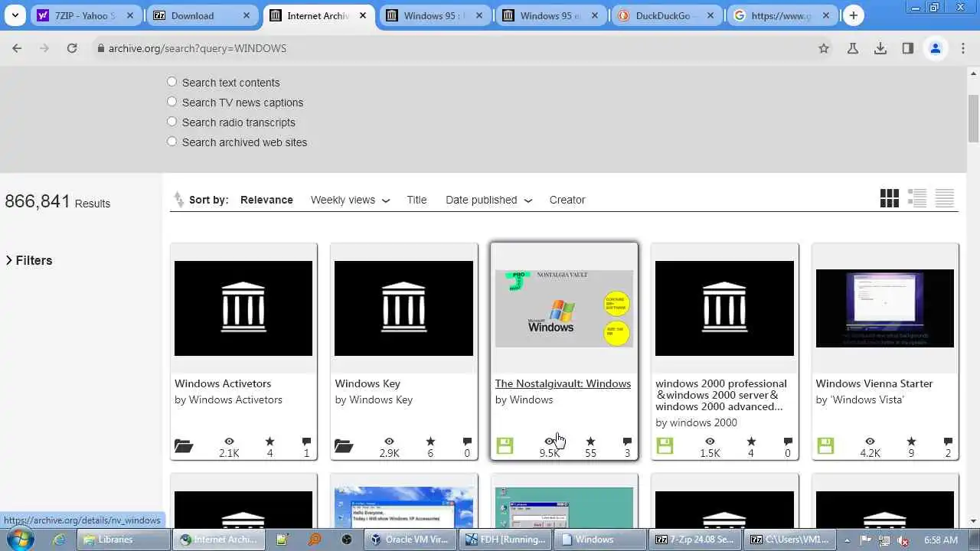Open Chrome three-dot menu
980x551 pixels.
(963, 48)
